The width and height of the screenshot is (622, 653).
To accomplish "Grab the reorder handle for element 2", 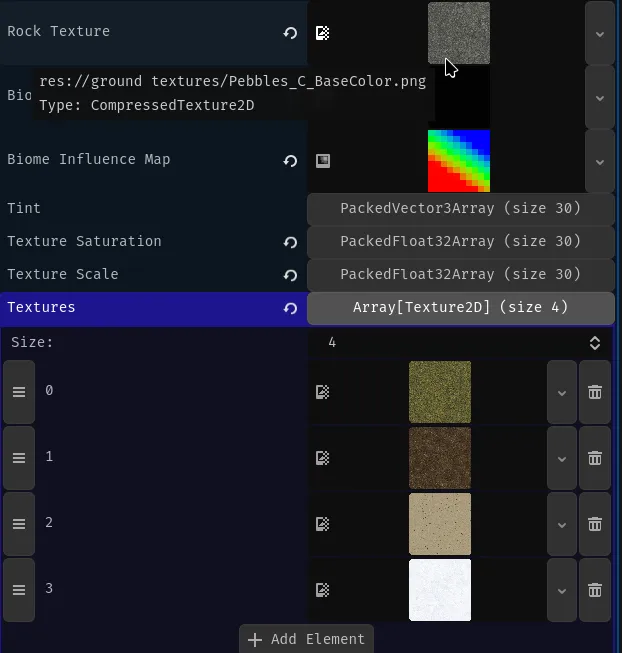I will pyautogui.click(x=18, y=524).
